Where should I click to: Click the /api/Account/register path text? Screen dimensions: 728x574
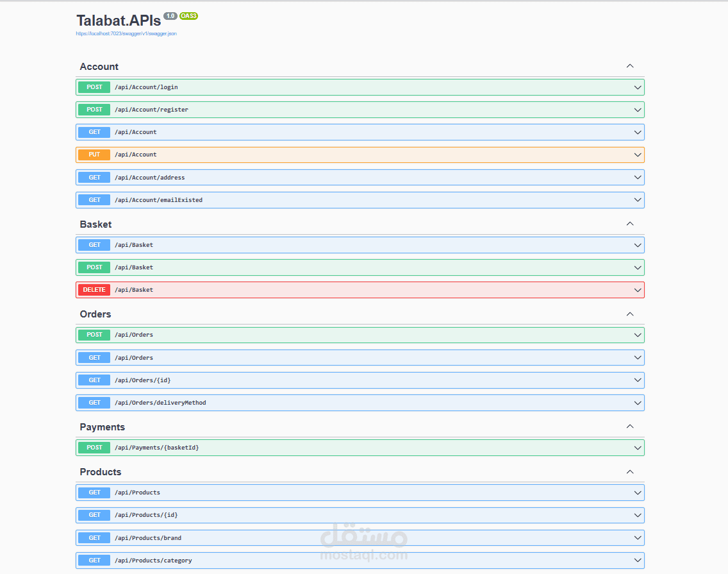click(151, 110)
